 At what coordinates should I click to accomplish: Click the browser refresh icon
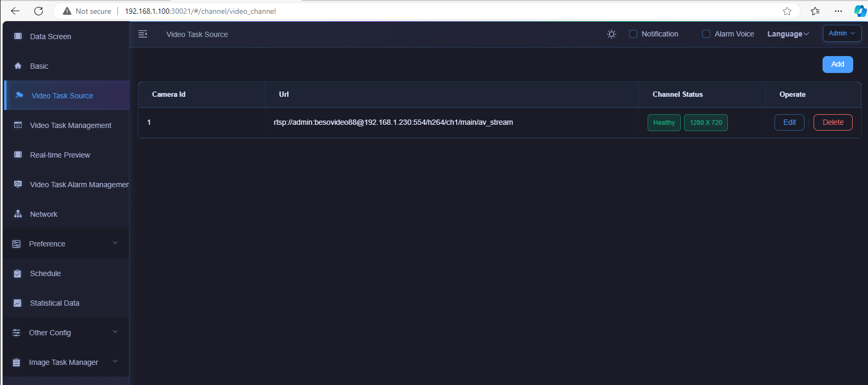tap(39, 11)
